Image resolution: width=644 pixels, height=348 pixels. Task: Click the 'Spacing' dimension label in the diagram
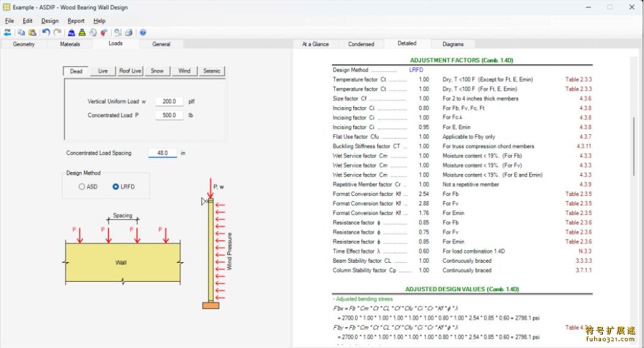click(x=123, y=216)
